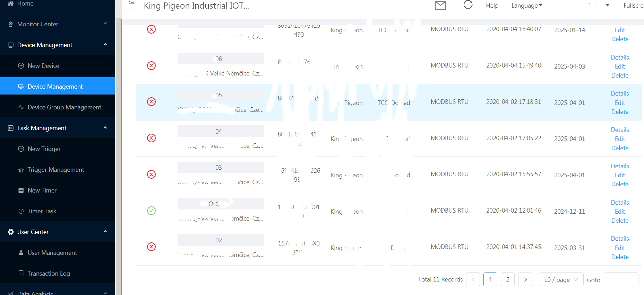
Task: Click Details link for device 03
Action: (620, 166)
